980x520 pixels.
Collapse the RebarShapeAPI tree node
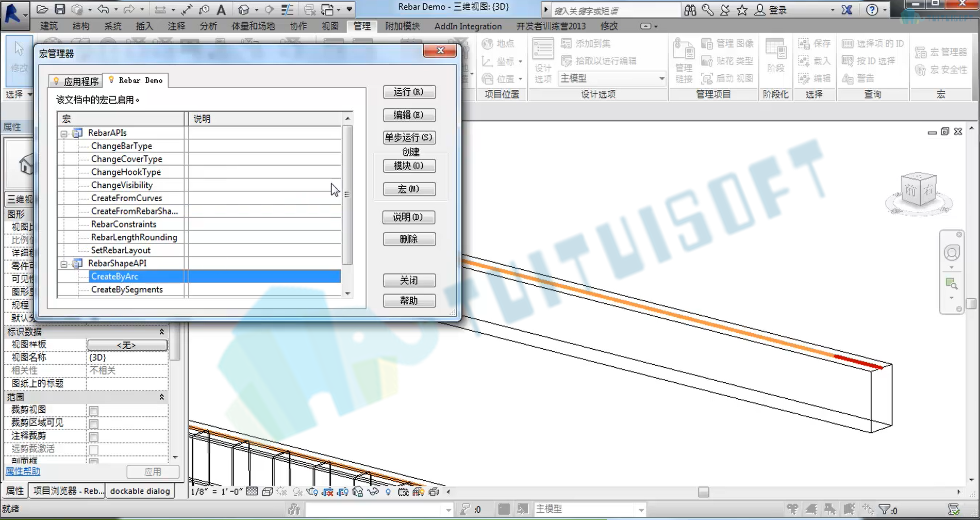tap(64, 264)
